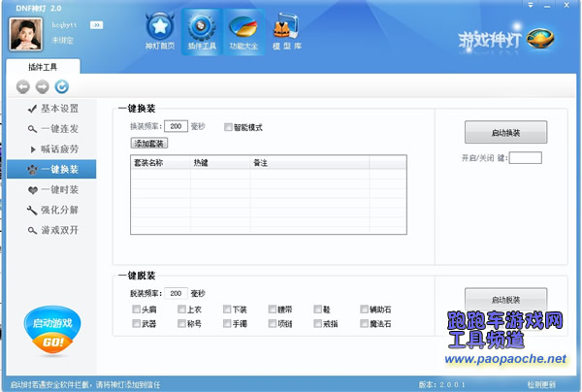This screenshot has height=392, width=582.
Task: Select the 插件工具 gear icon
Action: (202, 31)
